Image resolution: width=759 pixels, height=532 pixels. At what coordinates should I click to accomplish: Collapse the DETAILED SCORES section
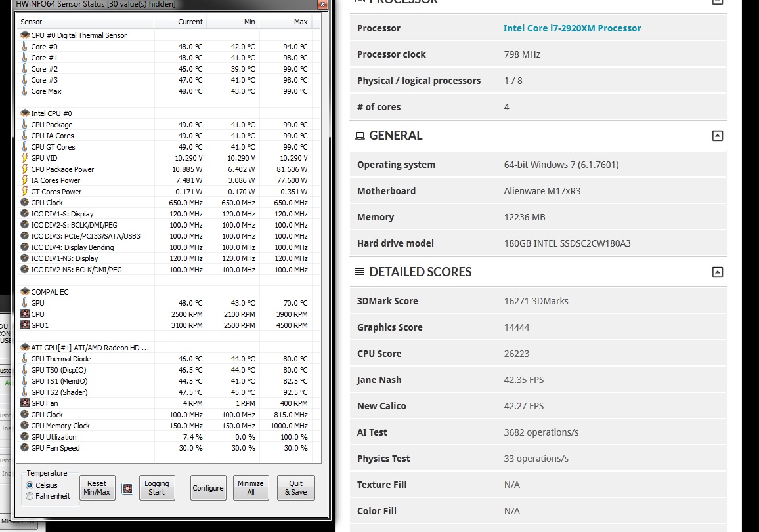tap(718, 272)
